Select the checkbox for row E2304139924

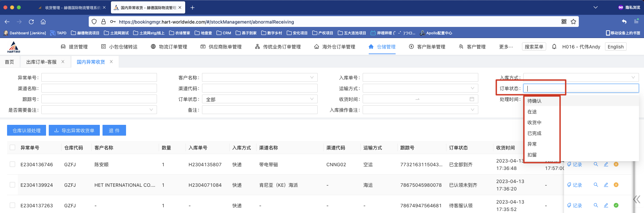click(12, 185)
